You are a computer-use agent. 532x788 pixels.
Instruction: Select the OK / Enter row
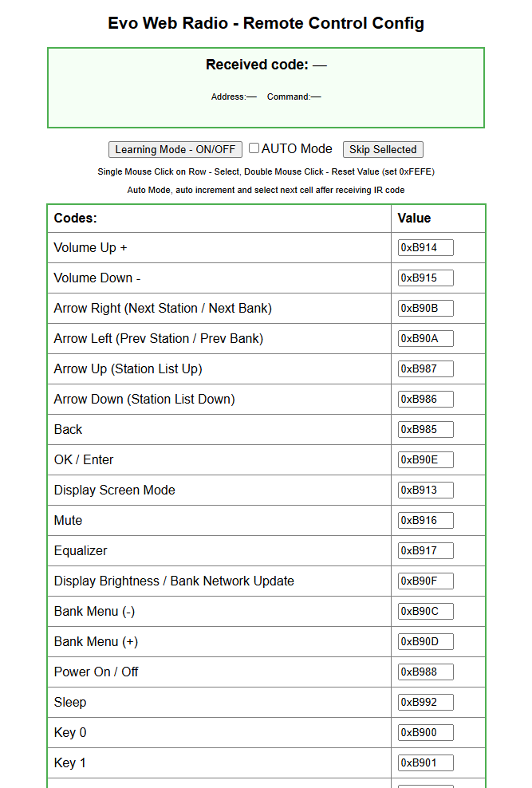[x=266, y=460]
